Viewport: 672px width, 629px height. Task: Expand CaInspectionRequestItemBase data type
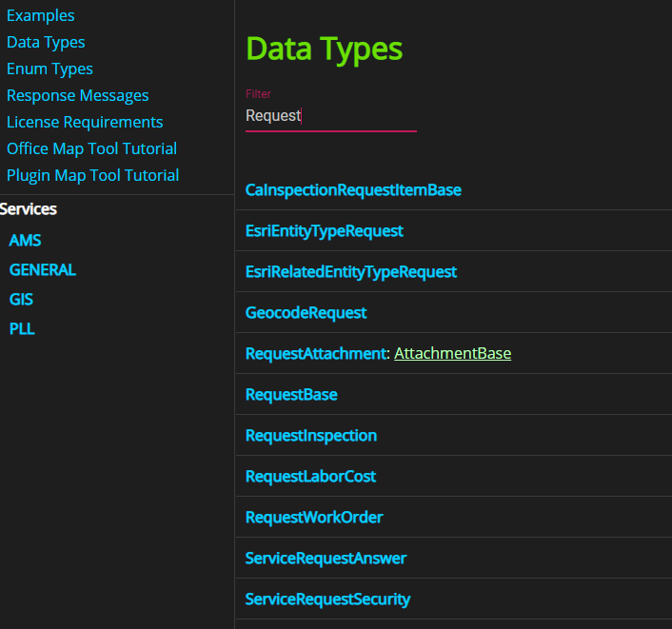(x=353, y=190)
